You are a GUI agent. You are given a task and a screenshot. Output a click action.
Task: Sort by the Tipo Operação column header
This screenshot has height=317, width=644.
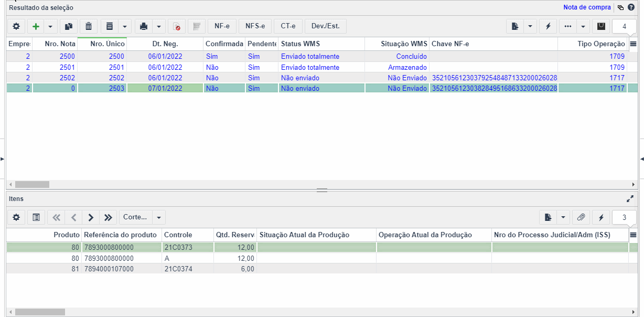click(x=593, y=44)
